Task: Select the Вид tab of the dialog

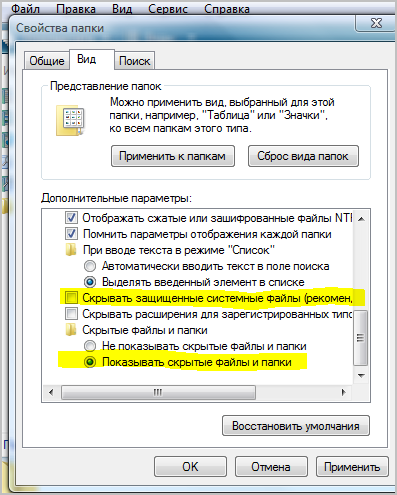Action: [x=92, y=59]
